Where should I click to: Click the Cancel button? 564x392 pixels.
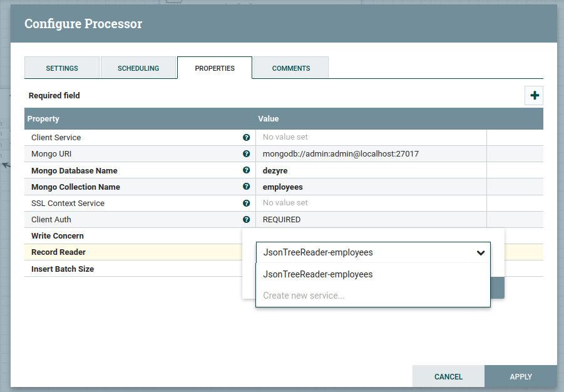[448, 377]
